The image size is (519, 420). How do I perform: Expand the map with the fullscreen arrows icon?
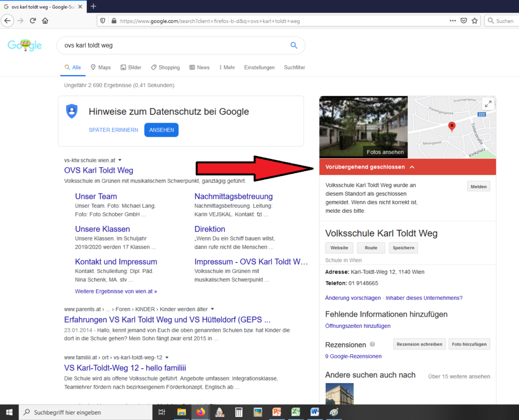click(x=488, y=103)
